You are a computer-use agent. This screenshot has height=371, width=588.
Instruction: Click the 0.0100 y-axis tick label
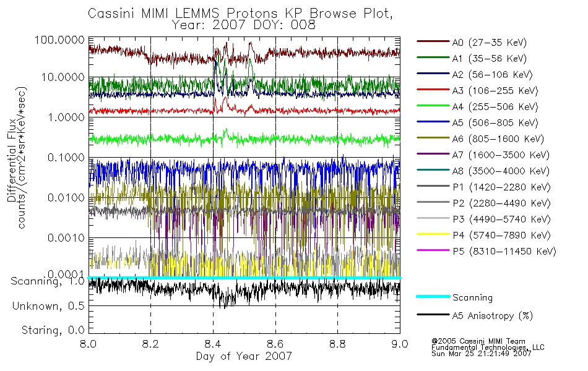click(66, 197)
